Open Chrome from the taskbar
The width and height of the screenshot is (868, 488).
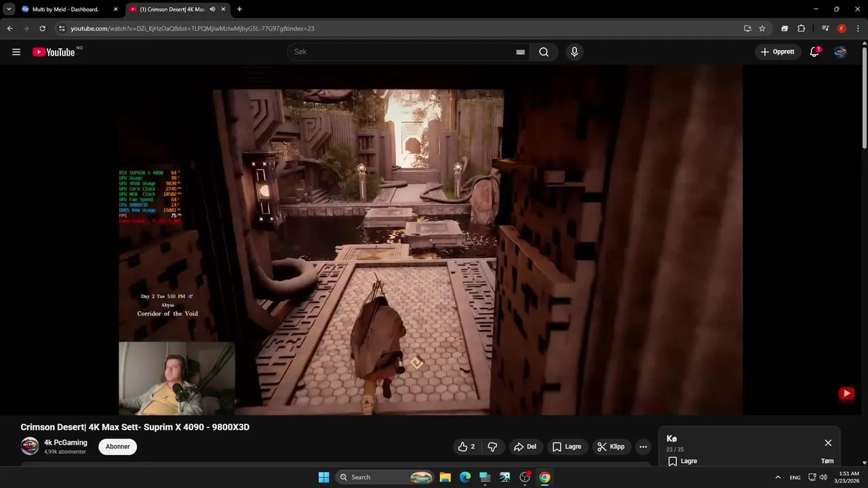[x=545, y=477]
